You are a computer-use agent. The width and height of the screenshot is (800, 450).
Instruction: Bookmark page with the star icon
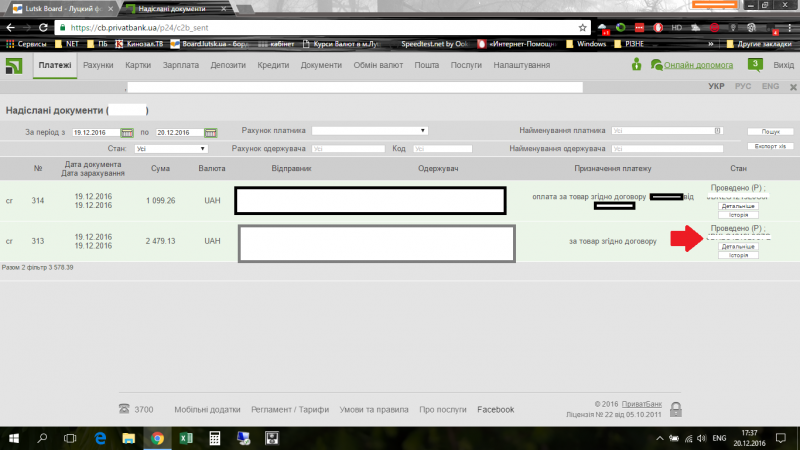tap(583, 27)
